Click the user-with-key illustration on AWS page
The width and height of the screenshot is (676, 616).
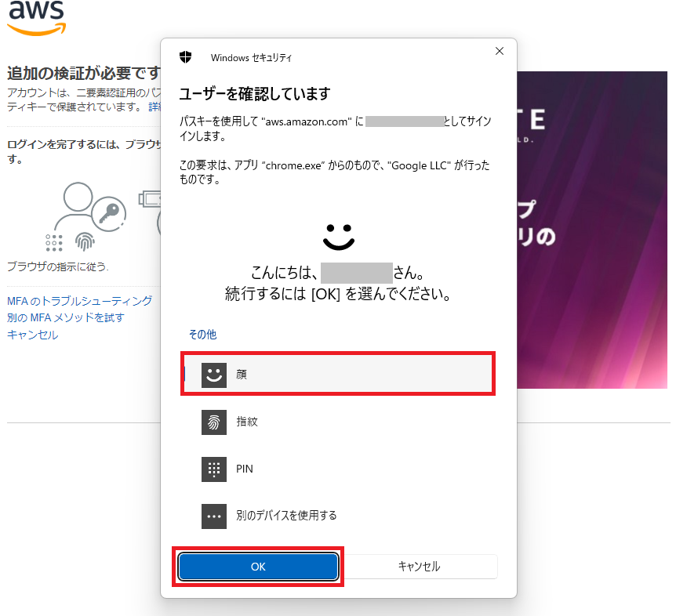tap(90, 207)
